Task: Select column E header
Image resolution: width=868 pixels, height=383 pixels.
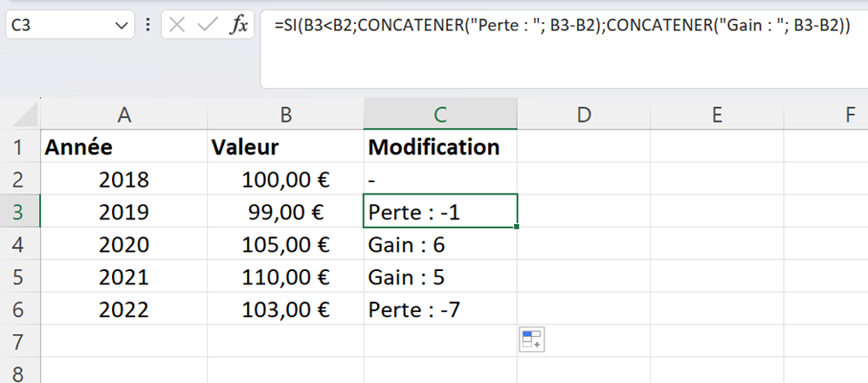Action: (717, 115)
